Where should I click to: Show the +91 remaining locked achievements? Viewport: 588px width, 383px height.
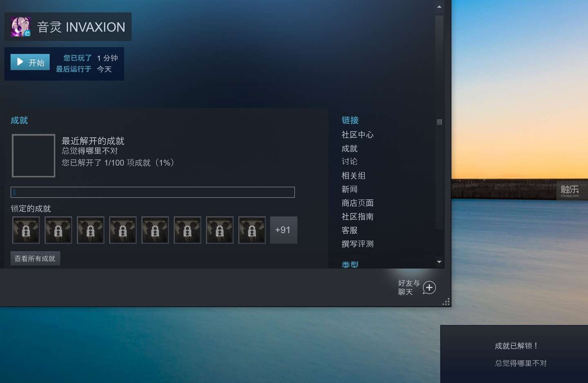pos(283,230)
